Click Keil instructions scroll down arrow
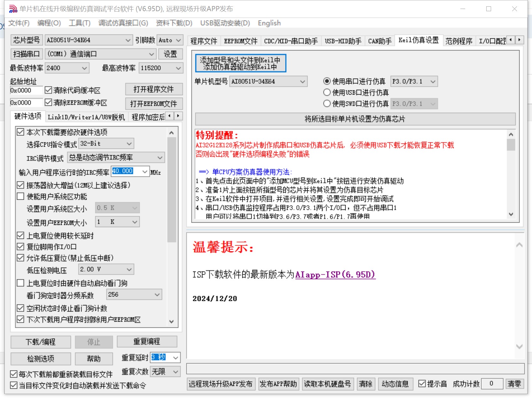Image resolution: width=532 pixels, height=398 pixels. click(x=511, y=214)
